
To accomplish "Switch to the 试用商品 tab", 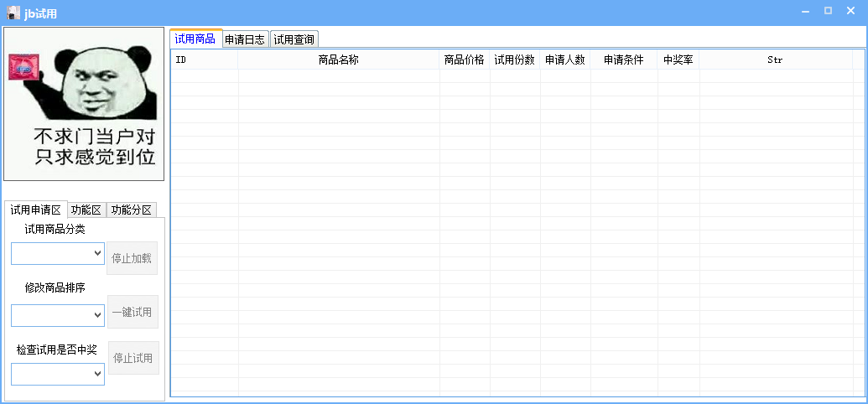I will coord(195,39).
